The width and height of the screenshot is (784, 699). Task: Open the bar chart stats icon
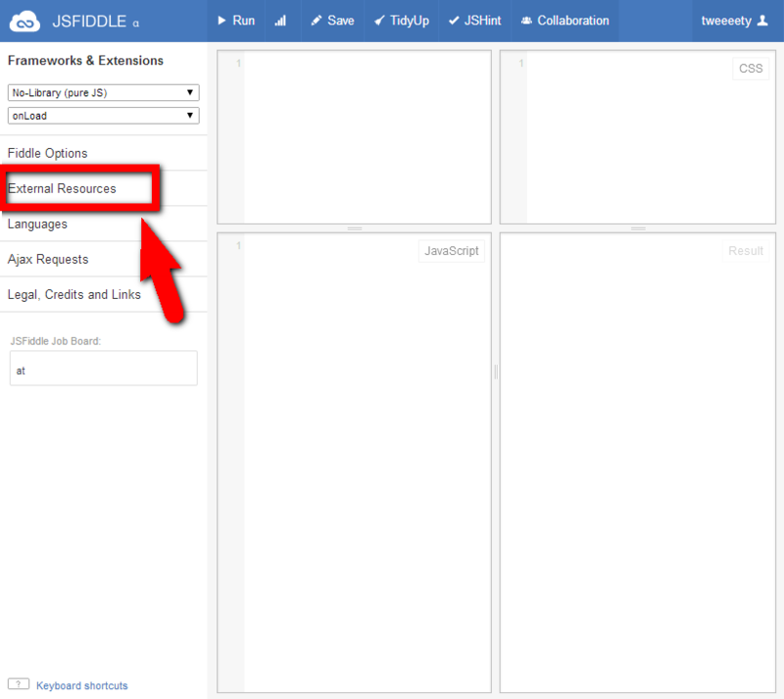click(280, 21)
